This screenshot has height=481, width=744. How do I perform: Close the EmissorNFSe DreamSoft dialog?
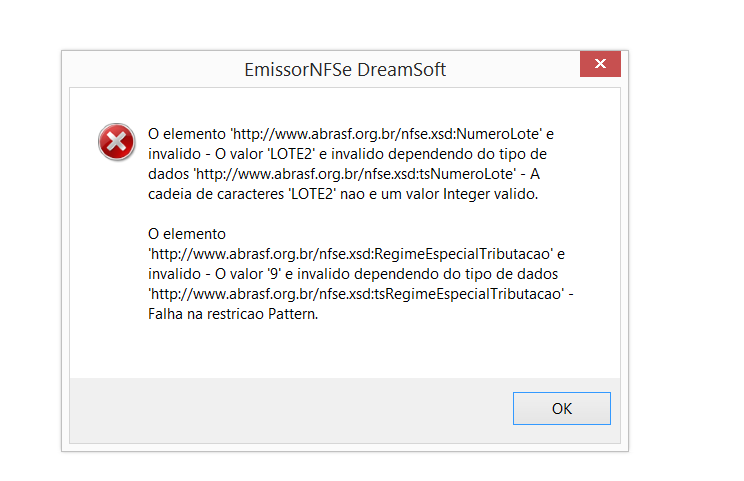click(x=600, y=64)
